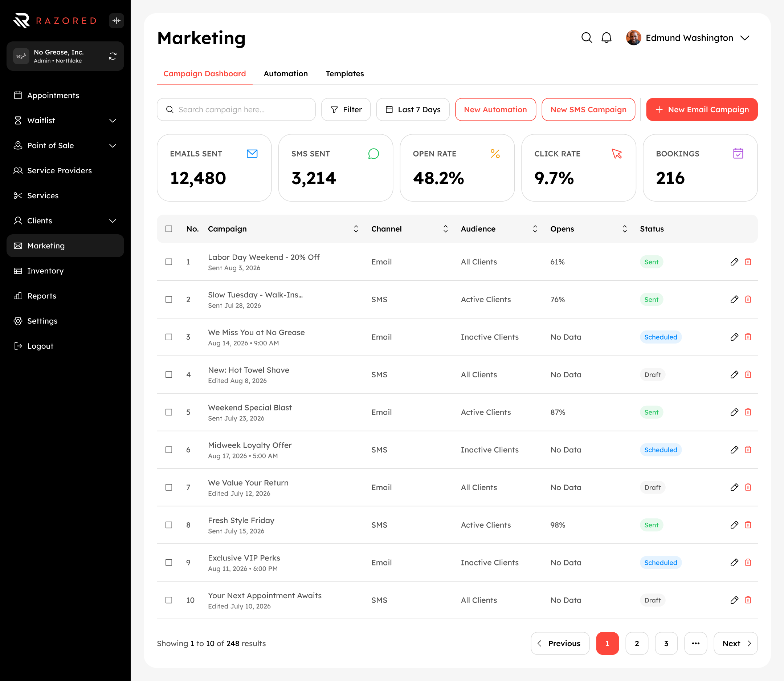
Task: Delete the Slow Tuesday campaign
Action: click(x=748, y=299)
